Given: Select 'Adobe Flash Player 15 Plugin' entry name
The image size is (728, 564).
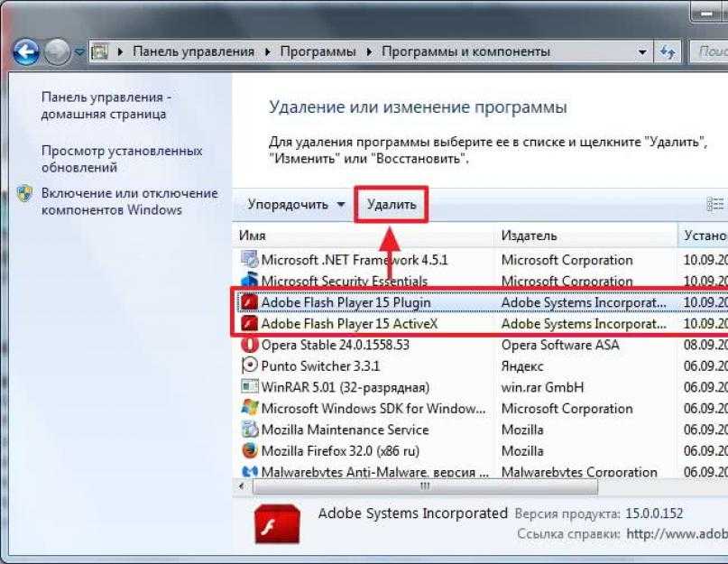Looking at the screenshot, I should click(346, 302).
